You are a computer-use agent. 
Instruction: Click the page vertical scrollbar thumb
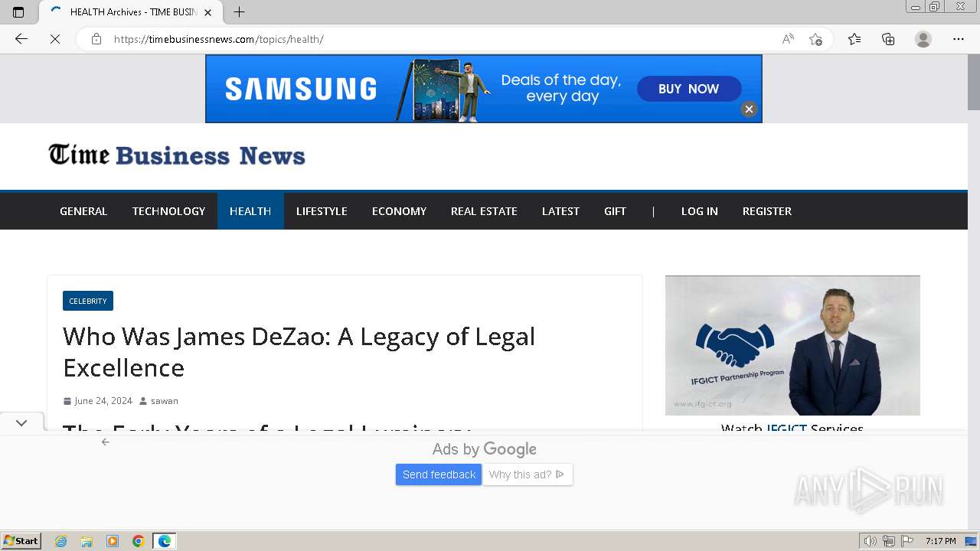pos(973,82)
